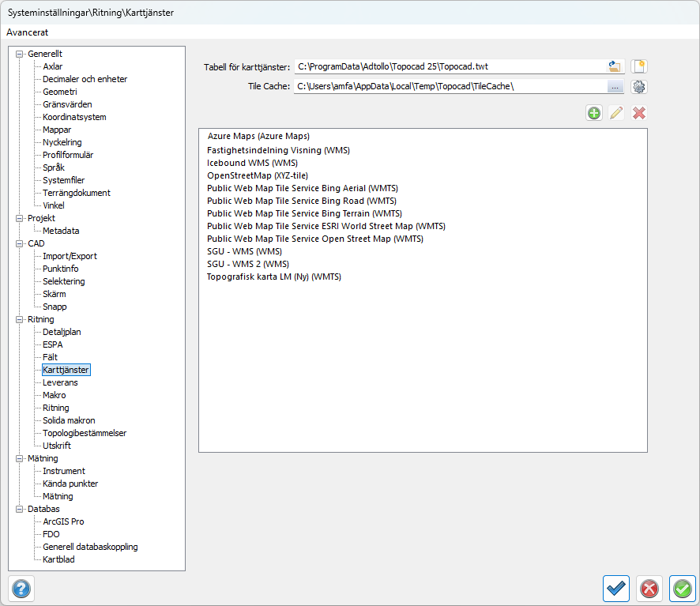Collapse the Ritning tree node
Screen dimensions: 700x606
[20, 319]
